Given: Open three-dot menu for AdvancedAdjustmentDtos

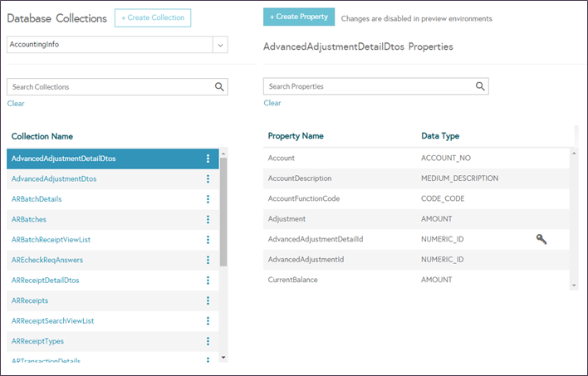Looking at the screenshot, I should [208, 178].
